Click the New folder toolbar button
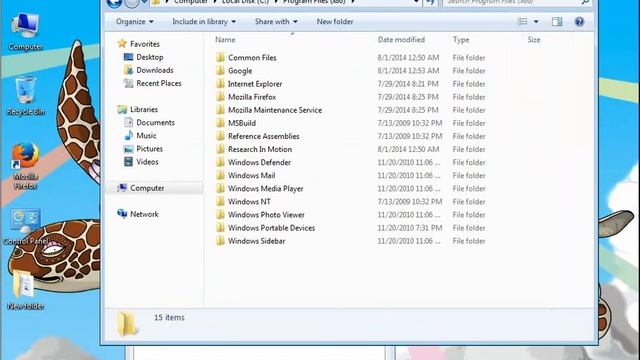Screen dimensions: 640x360 [335, 22]
